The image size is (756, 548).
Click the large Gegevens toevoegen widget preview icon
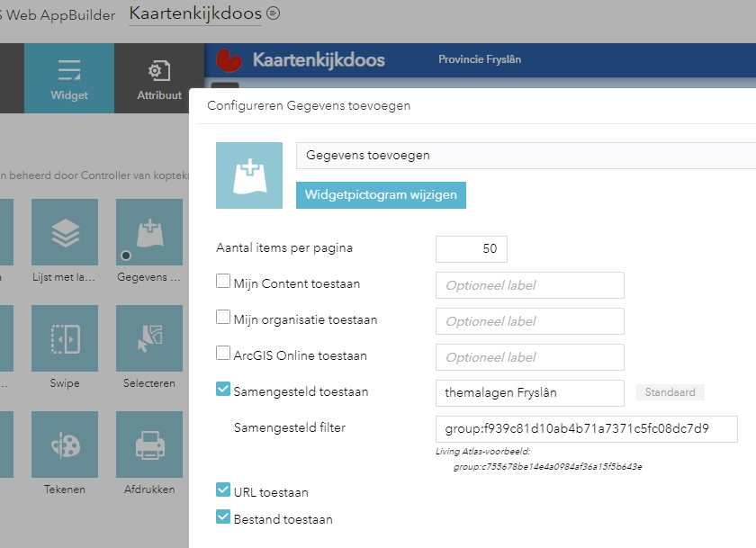tap(248, 175)
